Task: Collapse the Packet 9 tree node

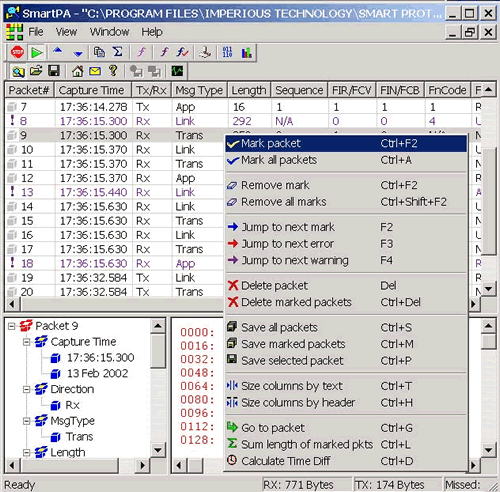Action: (x=11, y=326)
